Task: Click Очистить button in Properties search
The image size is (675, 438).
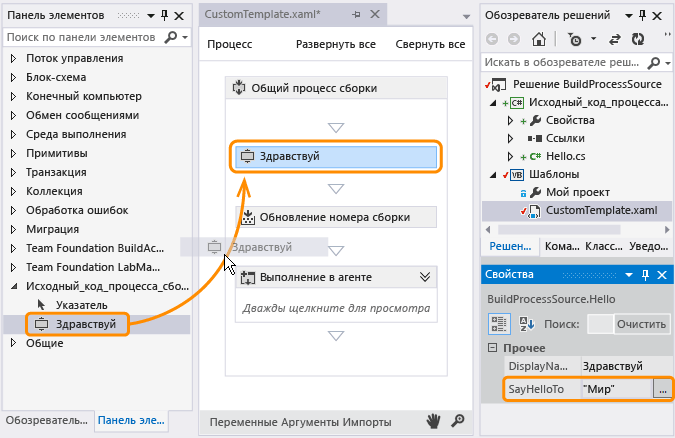Action: pos(641,324)
